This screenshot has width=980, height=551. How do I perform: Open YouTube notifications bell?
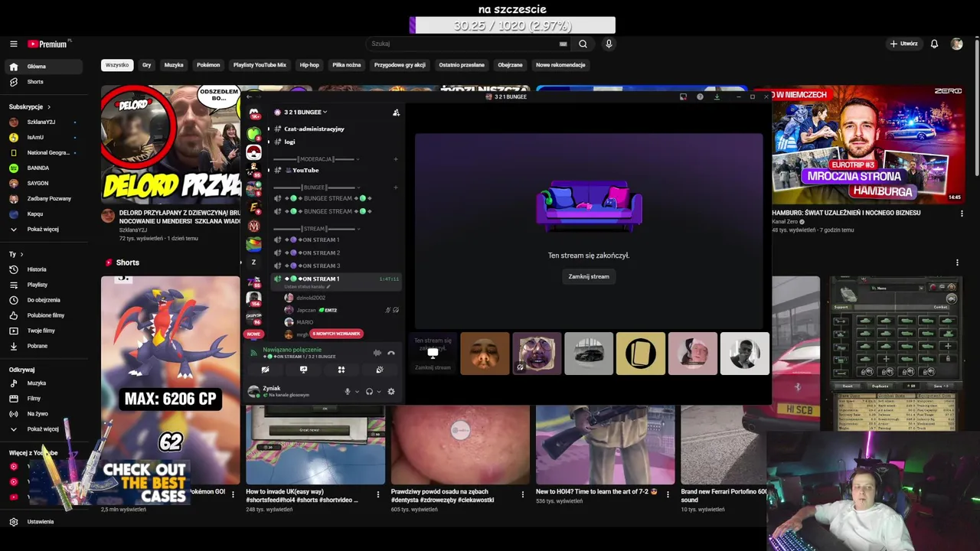click(934, 44)
